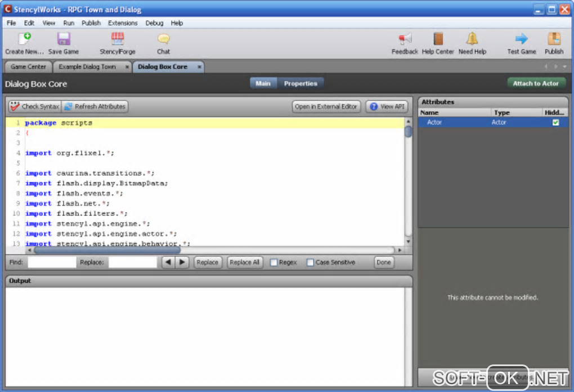Image resolution: width=574 pixels, height=392 pixels.
Task: Close the Example Dialog Town tab
Action: click(127, 66)
